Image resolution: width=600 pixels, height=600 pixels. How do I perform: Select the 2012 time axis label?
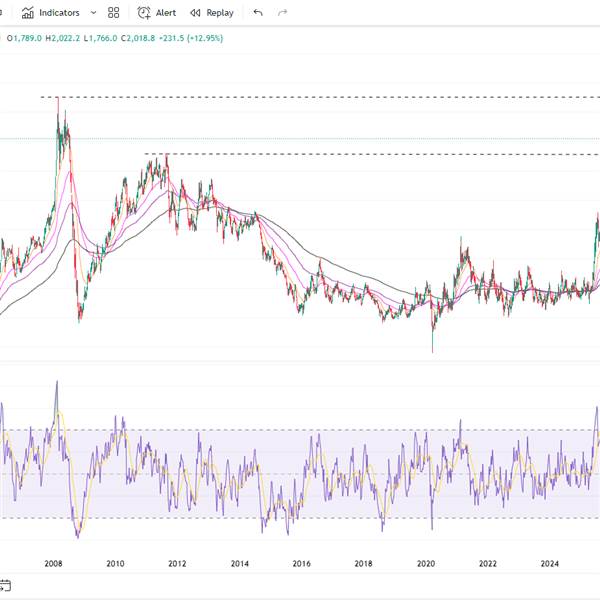coord(177,564)
